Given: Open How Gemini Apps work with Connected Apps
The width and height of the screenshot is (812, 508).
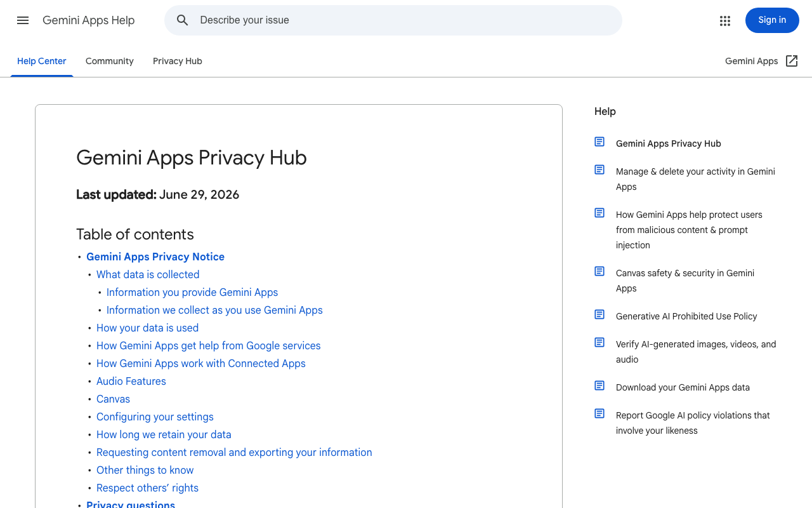Looking at the screenshot, I should click(x=201, y=363).
